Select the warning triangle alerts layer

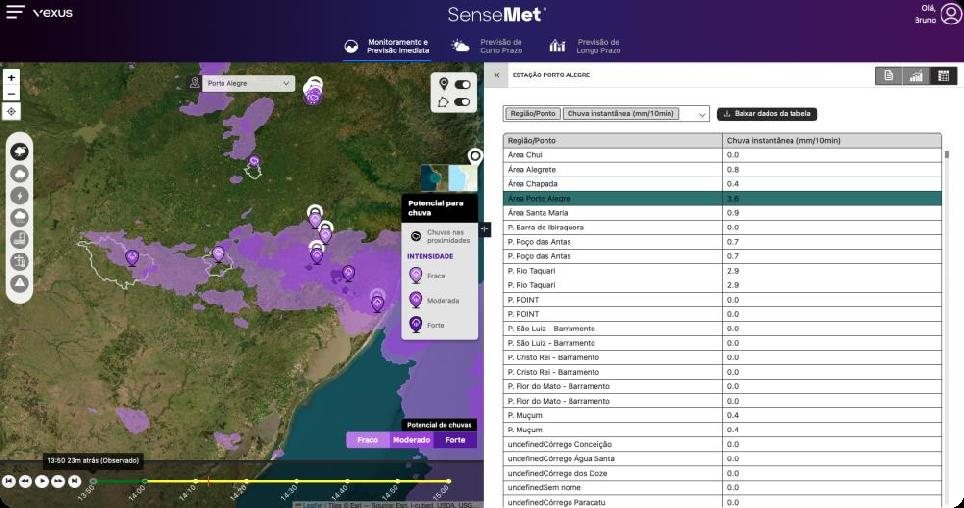click(20, 284)
